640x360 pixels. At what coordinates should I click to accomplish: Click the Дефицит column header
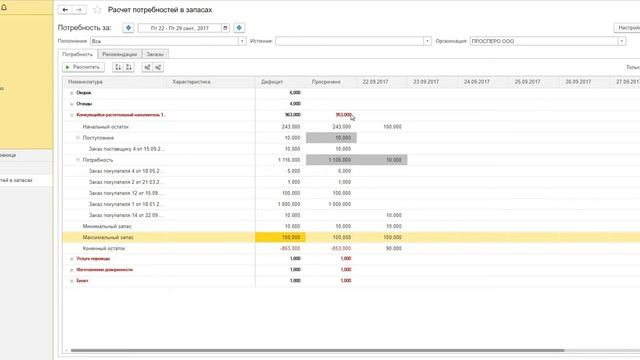[x=281, y=82]
